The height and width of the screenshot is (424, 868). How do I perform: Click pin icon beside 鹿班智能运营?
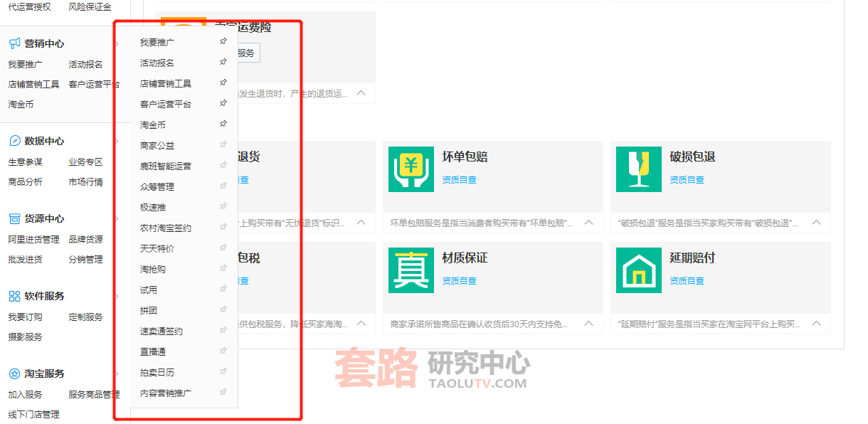tap(223, 166)
